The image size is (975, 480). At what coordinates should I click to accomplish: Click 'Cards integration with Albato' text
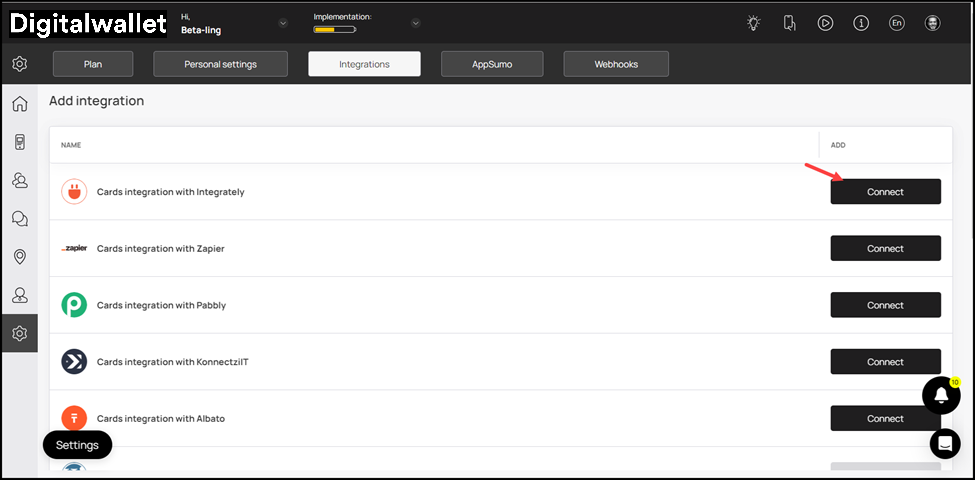pyautogui.click(x=160, y=418)
